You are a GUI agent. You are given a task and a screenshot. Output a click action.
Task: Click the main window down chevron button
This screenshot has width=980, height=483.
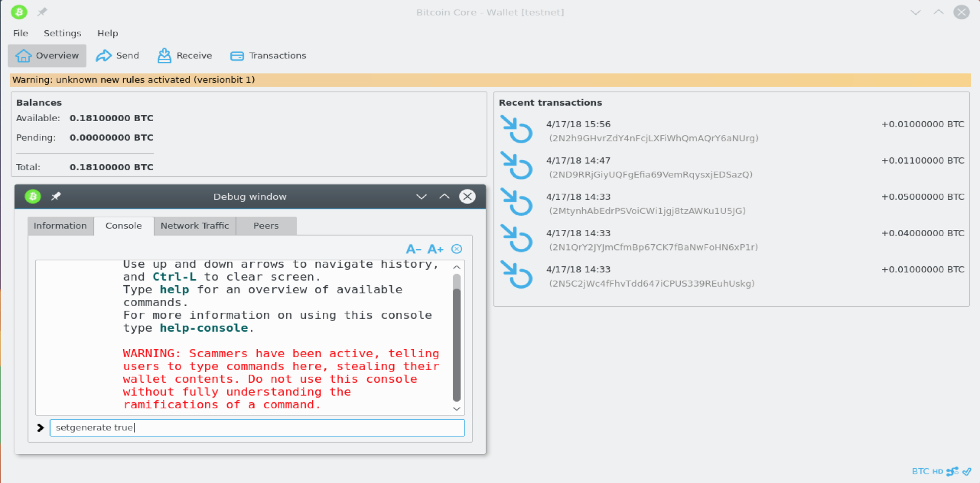[x=916, y=12]
